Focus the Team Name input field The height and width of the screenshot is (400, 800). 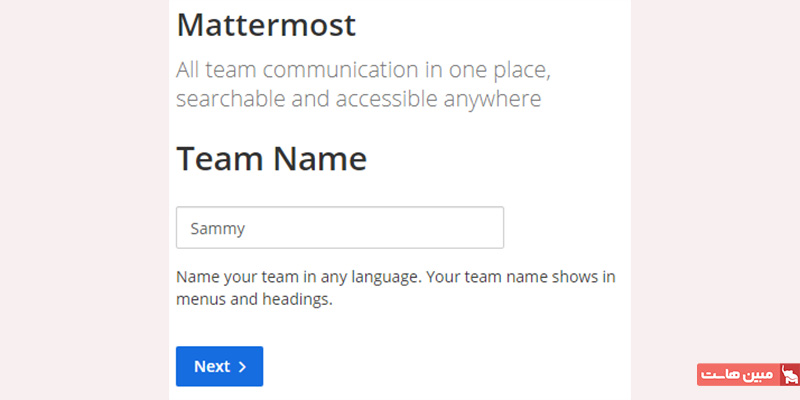tap(339, 228)
